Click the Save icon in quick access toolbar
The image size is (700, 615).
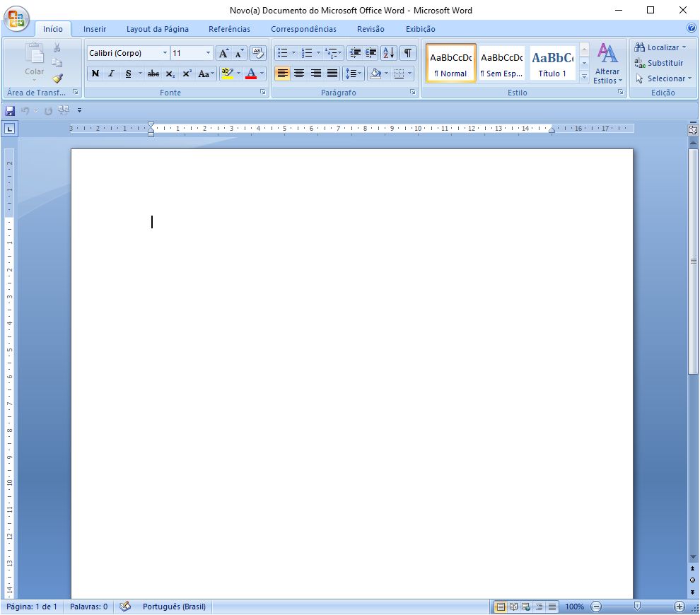tap(9, 110)
